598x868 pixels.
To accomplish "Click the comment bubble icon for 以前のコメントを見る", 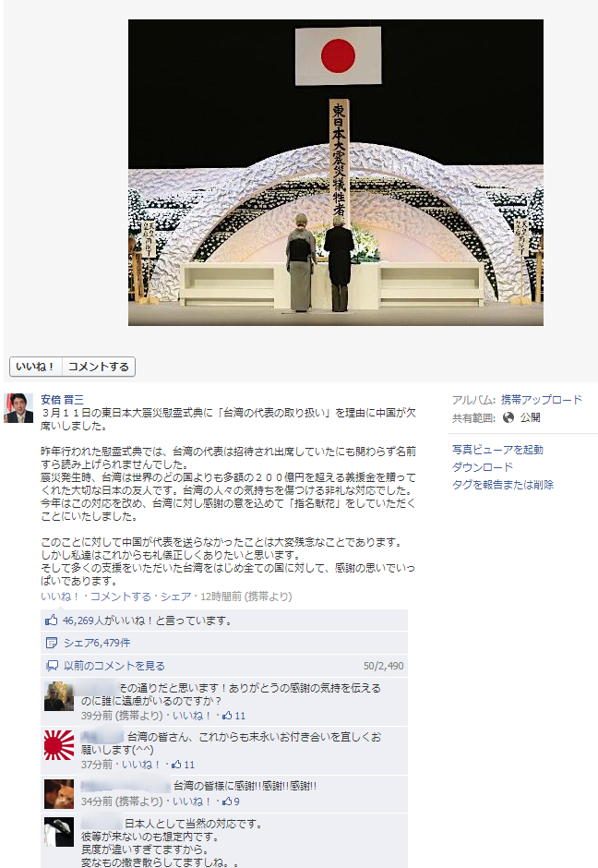I will (x=52, y=666).
